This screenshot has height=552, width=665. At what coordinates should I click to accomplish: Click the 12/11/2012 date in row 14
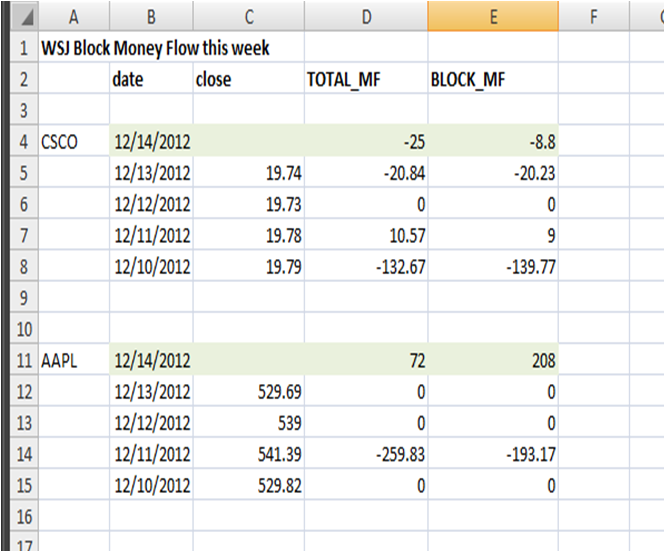(151, 454)
